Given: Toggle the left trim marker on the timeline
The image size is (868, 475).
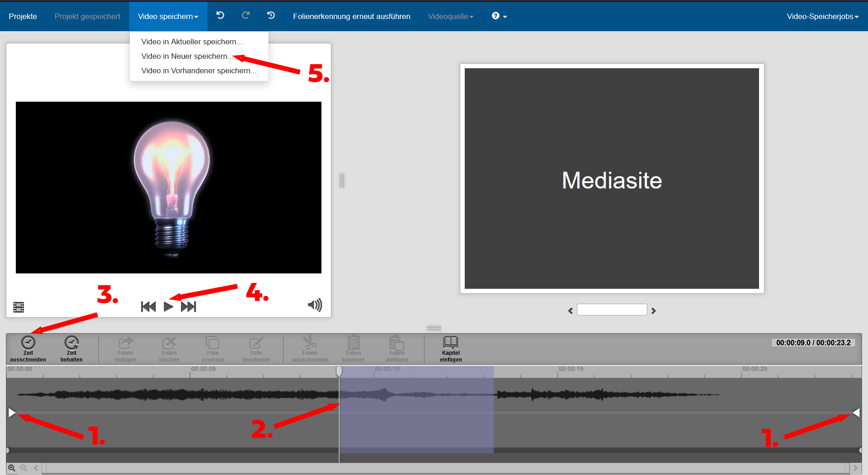Looking at the screenshot, I should [x=12, y=412].
